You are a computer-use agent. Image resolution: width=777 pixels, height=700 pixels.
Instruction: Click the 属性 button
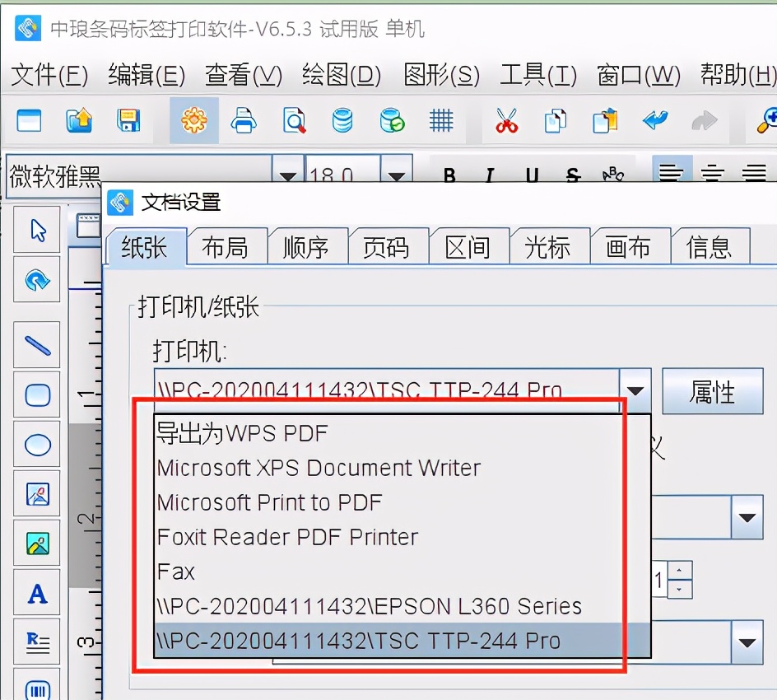pyautogui.click(x=713, y=391)
